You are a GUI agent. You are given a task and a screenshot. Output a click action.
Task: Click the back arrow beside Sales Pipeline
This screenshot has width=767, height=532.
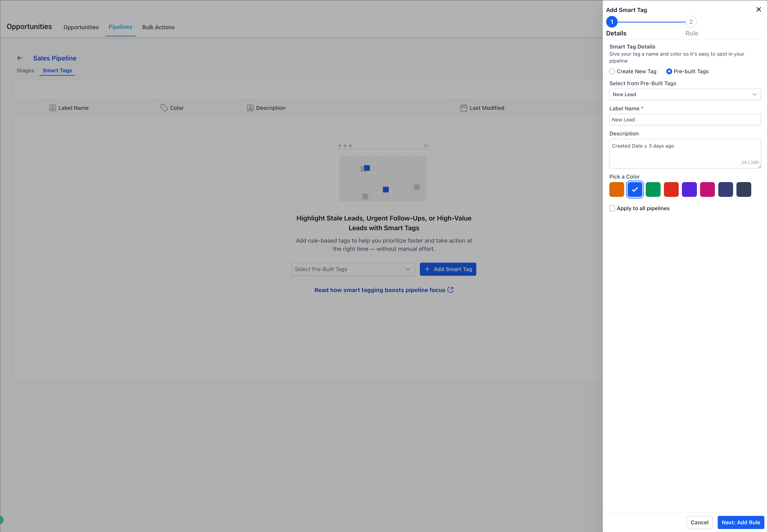(20, 58)
